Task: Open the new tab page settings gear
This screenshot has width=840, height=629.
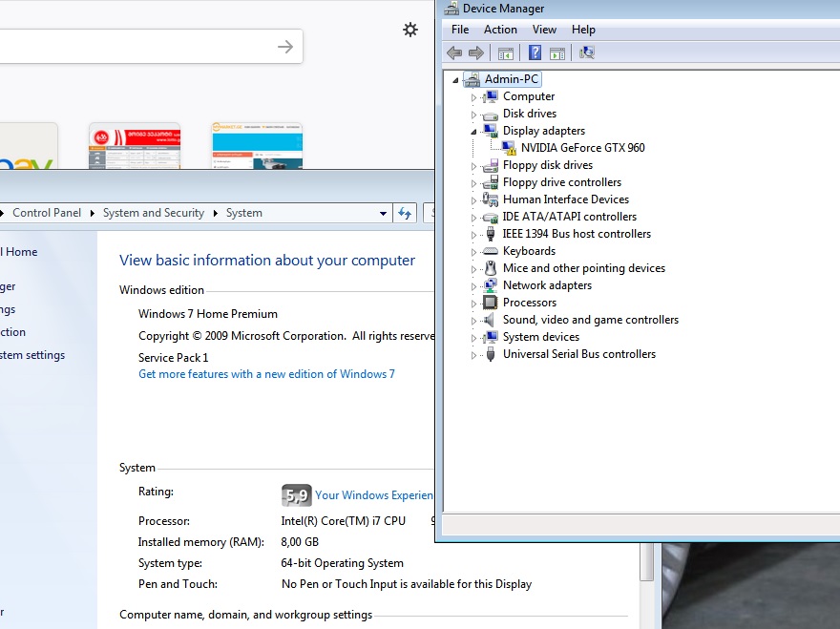Action: pyautogui.click(x=410, y=30)
